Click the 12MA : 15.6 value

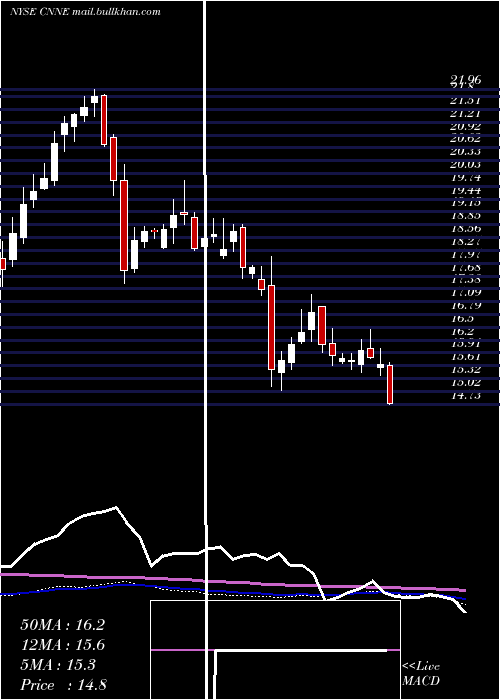tap(62, 645)
